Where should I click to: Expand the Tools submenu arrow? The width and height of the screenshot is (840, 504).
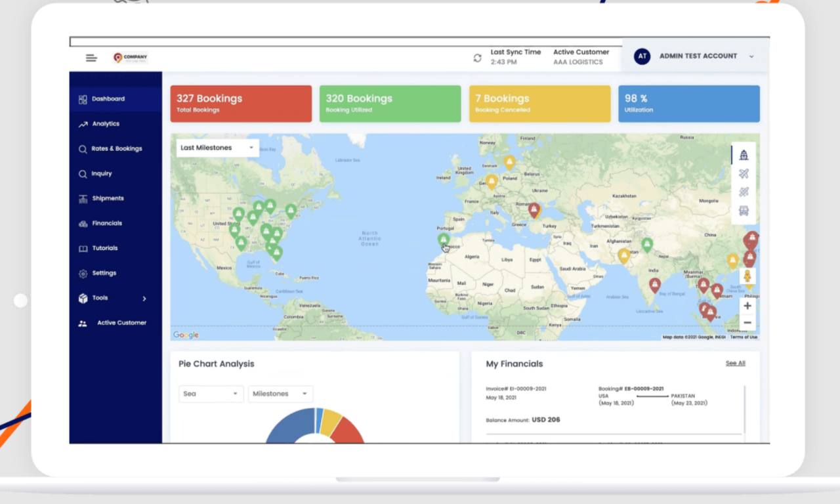[144, 299]
